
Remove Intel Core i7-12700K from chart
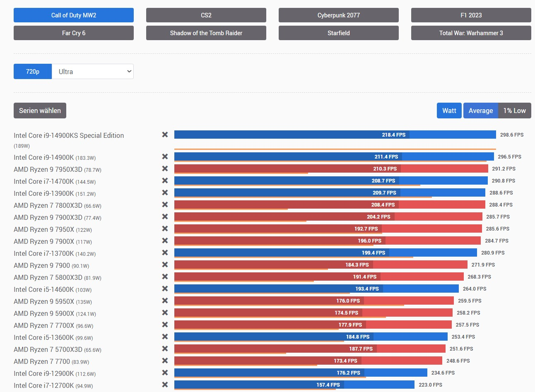(x=165, y=385)
